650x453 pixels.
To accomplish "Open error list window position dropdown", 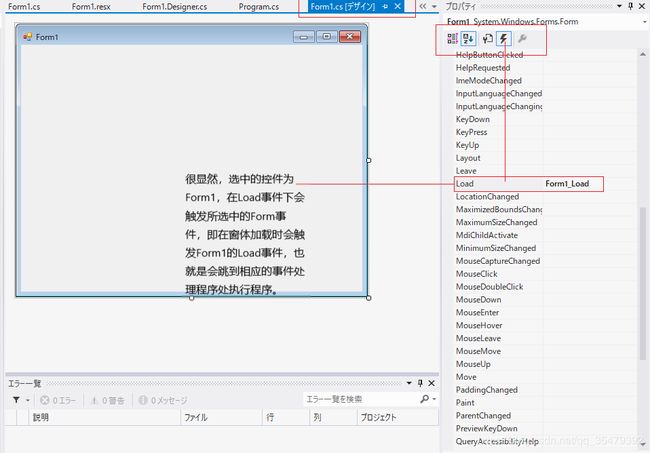I will point(409,383).
